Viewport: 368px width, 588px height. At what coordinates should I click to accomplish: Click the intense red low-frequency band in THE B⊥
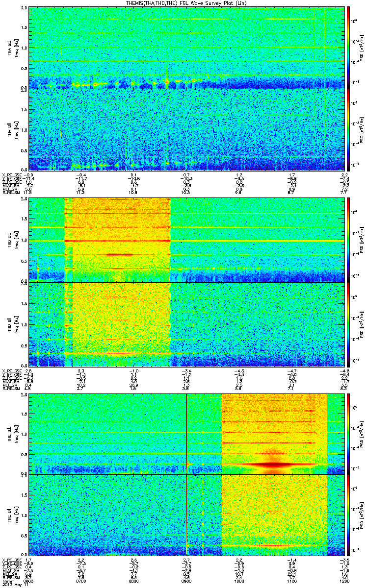coord(272,464)
